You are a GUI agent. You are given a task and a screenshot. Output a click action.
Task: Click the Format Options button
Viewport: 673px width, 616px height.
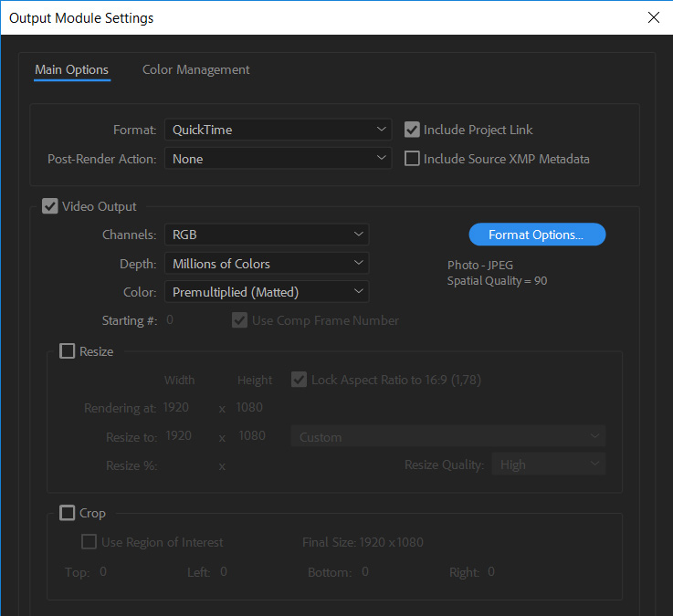(537, 235)
